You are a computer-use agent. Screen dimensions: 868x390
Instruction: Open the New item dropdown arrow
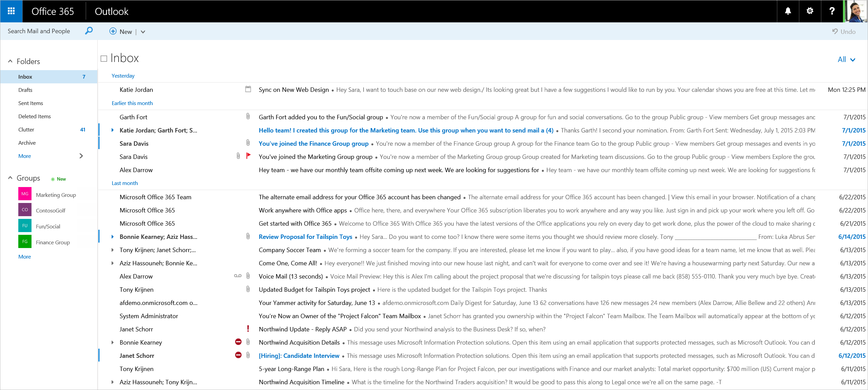coord(143,32)
